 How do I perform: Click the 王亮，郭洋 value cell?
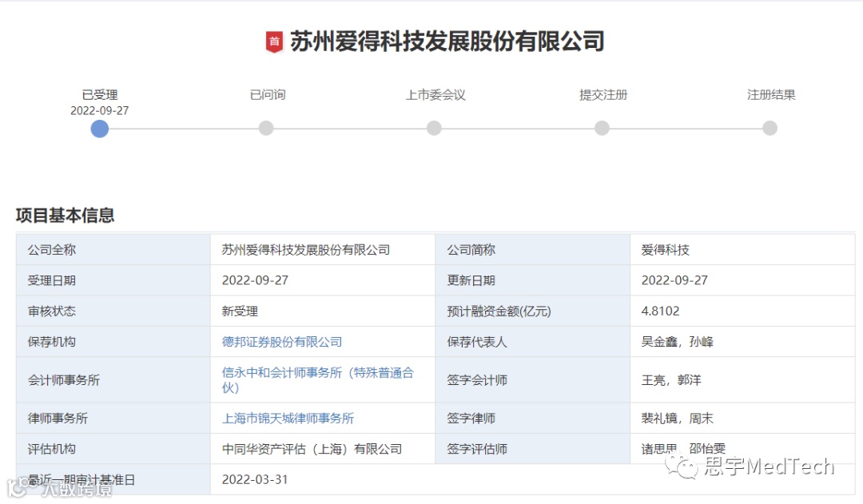(x=742, y=379)
